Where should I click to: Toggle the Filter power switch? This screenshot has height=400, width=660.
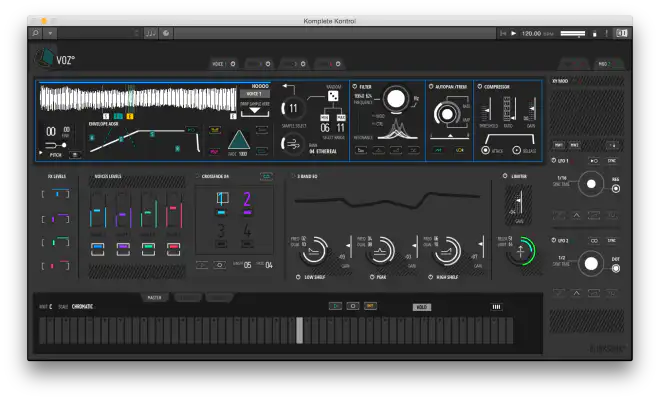[x=355, y=87]
